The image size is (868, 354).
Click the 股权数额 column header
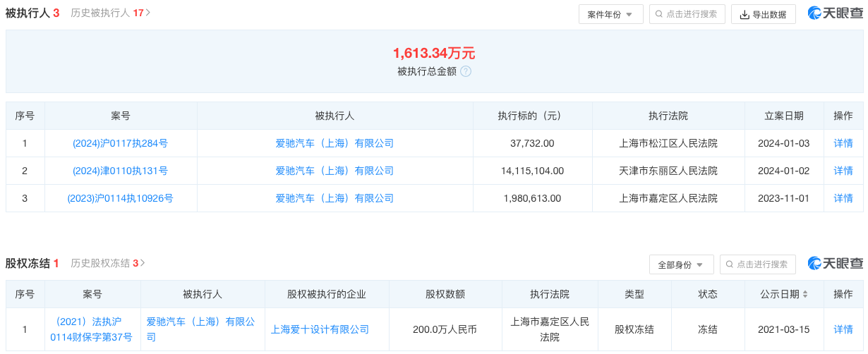point(445,294)
